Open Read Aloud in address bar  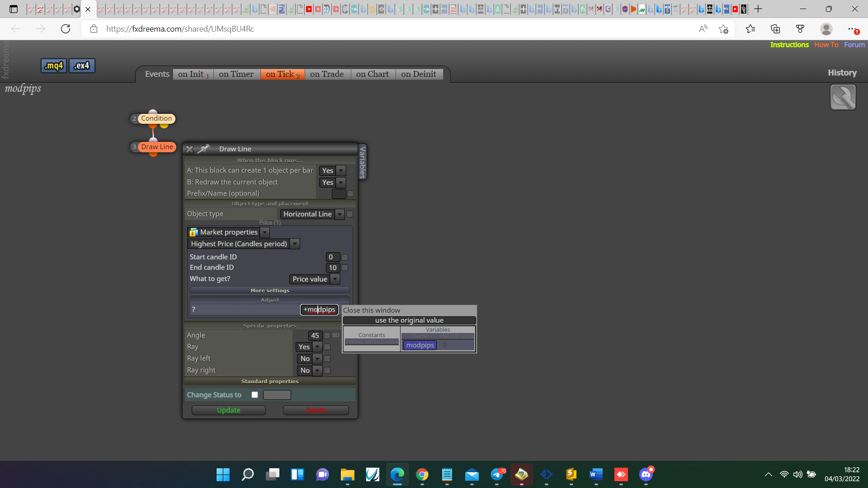(x=703, y=29)
